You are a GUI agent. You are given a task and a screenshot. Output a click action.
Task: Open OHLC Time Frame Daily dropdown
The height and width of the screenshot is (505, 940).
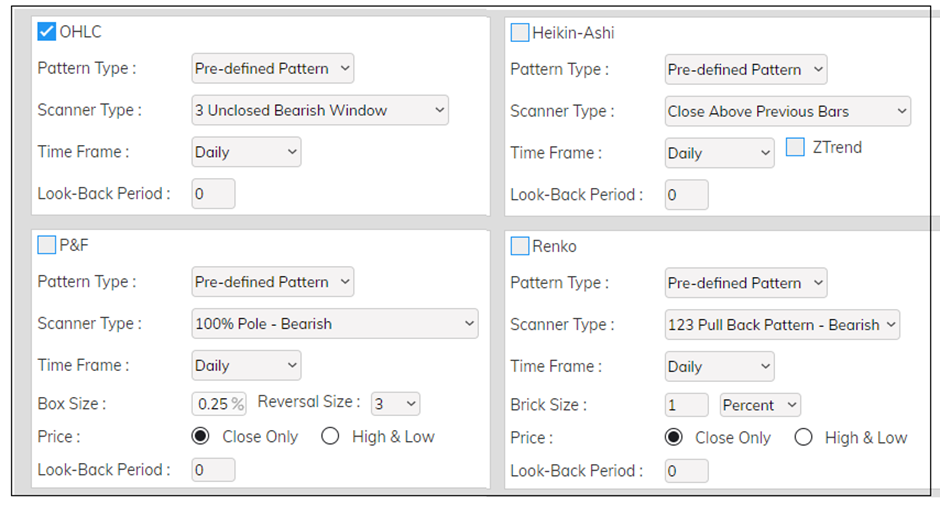(246, 152)
